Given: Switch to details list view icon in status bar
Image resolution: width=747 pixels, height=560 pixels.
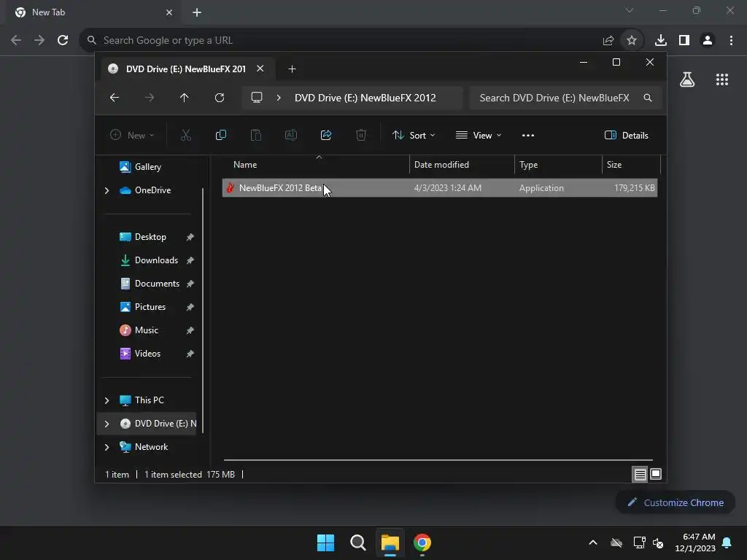Looking at the screenshot, I should (x=640, y=474).
